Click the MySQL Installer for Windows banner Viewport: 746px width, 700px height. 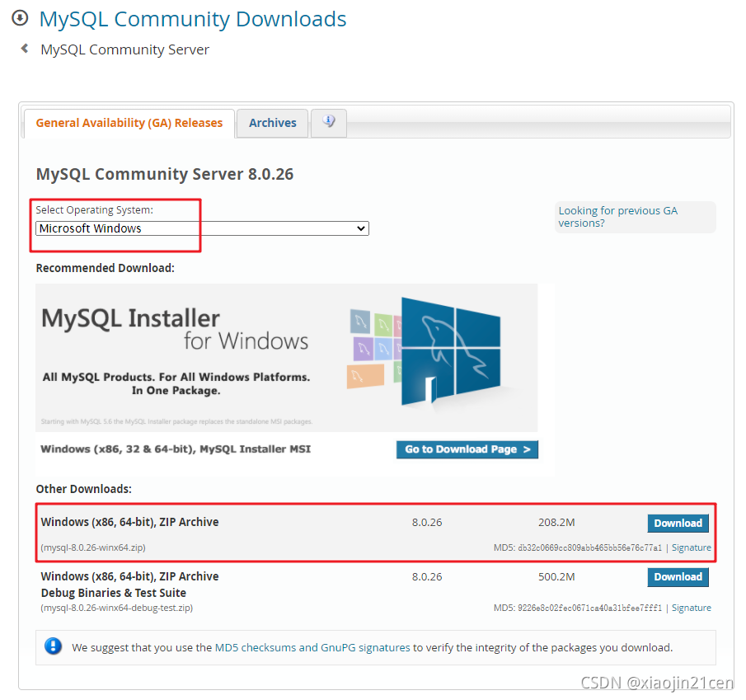coord(286,357)
